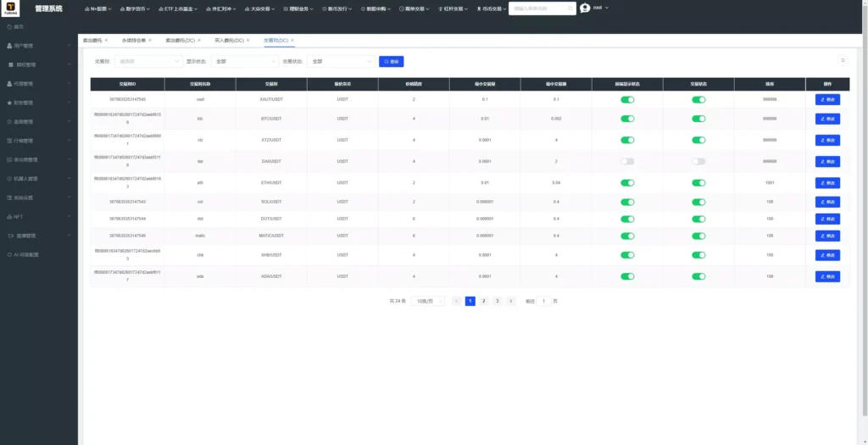
Task: Click the TURING logo icon
Action: tap(10, 8)
